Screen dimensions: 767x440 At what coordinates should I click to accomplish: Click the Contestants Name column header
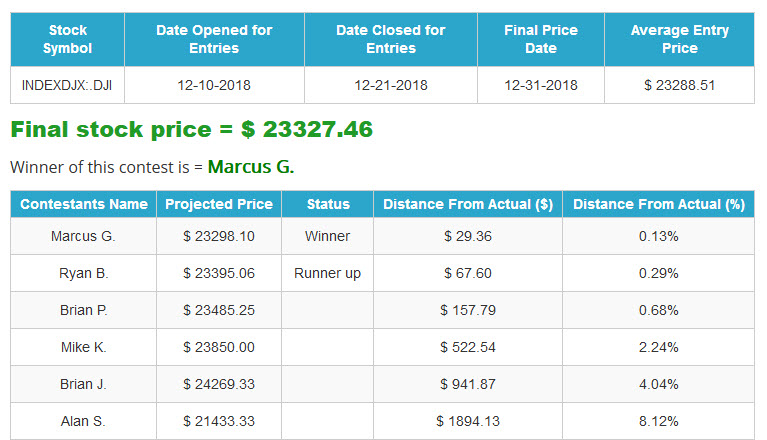pos(84,204)
